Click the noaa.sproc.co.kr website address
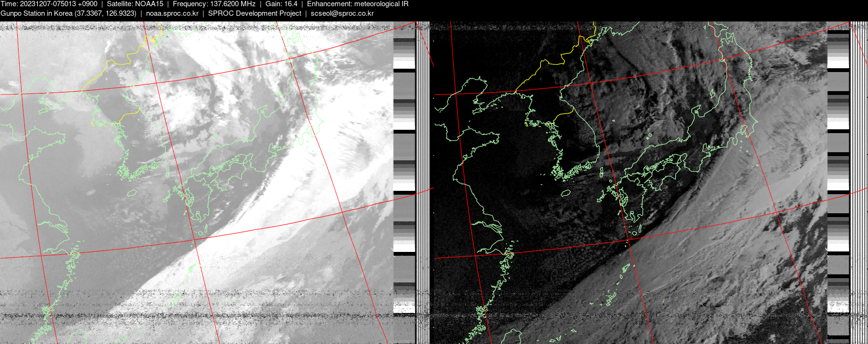The height and width of the screenshot is (344, 868). (x=172, y=13)
